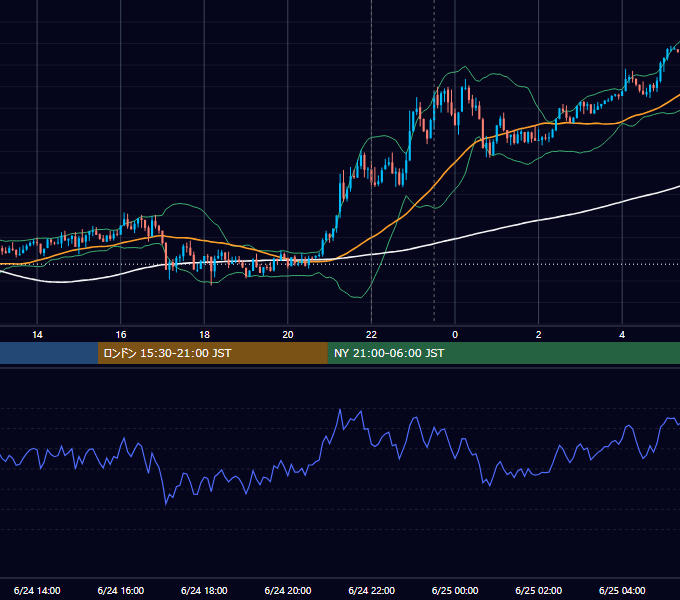Select the ロンドン 15:30-21:00 JST session bar

(x=212, y=353)
